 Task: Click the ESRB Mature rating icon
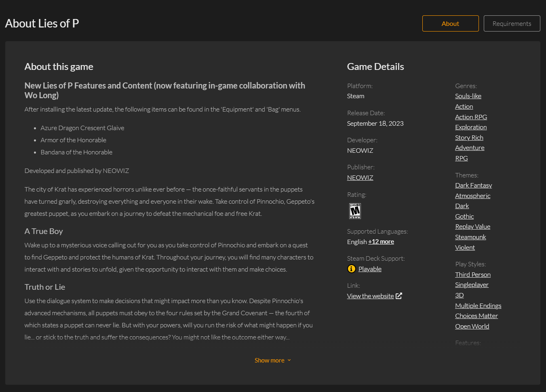(355, 211)
